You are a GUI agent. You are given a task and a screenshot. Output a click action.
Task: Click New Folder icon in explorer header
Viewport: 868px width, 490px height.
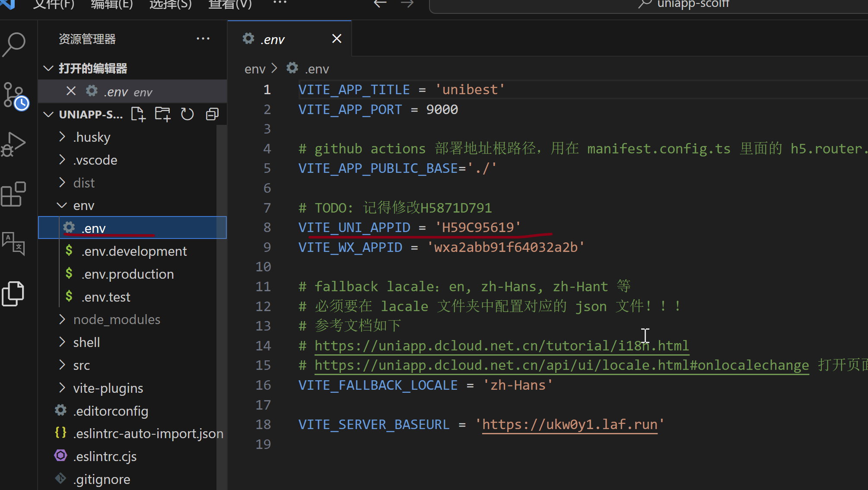[x=162, y=115]
